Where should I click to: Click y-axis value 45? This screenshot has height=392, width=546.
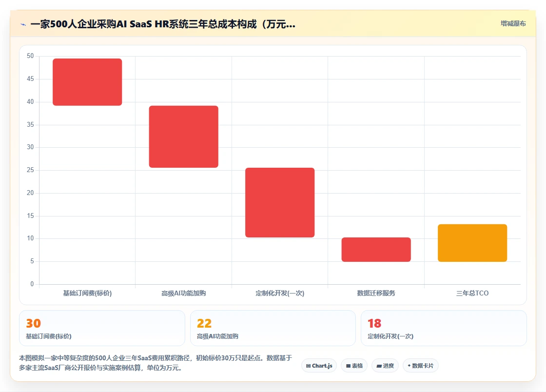pyautogui.click(x=30, y=79)
